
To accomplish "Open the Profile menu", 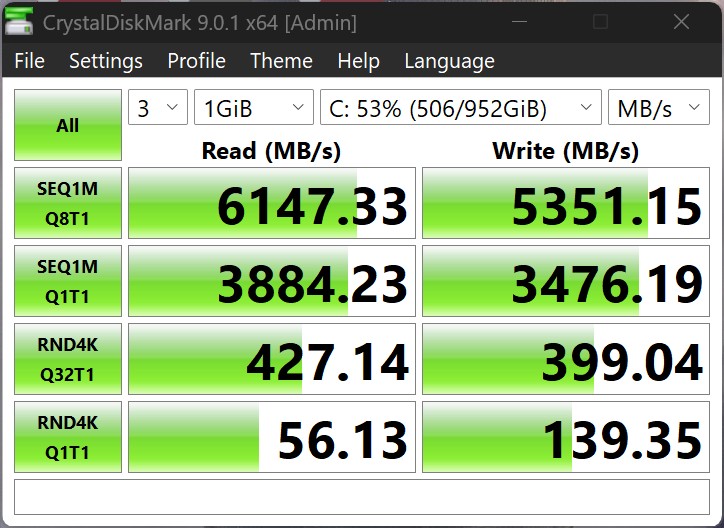I will (196, 61).
